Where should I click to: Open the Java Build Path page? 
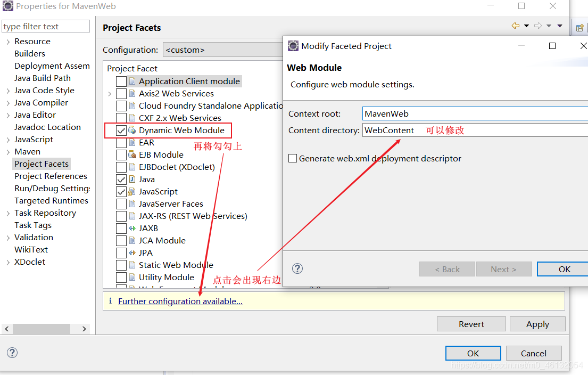point(43,78)
